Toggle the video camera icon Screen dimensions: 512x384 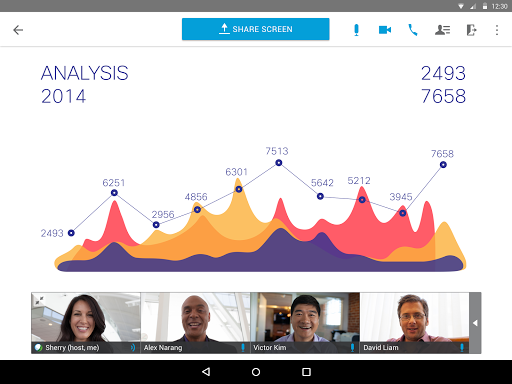pos(385,30)
